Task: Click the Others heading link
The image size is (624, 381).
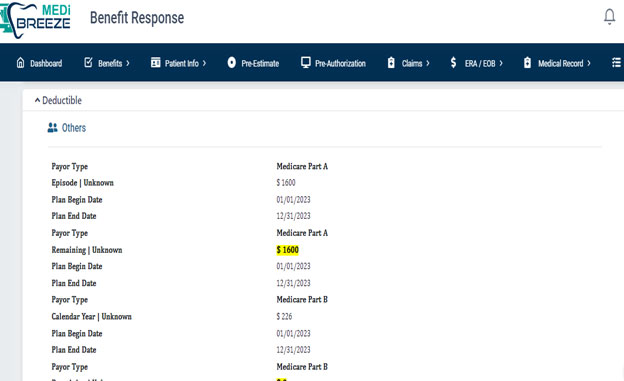Action: pos(74,128)
